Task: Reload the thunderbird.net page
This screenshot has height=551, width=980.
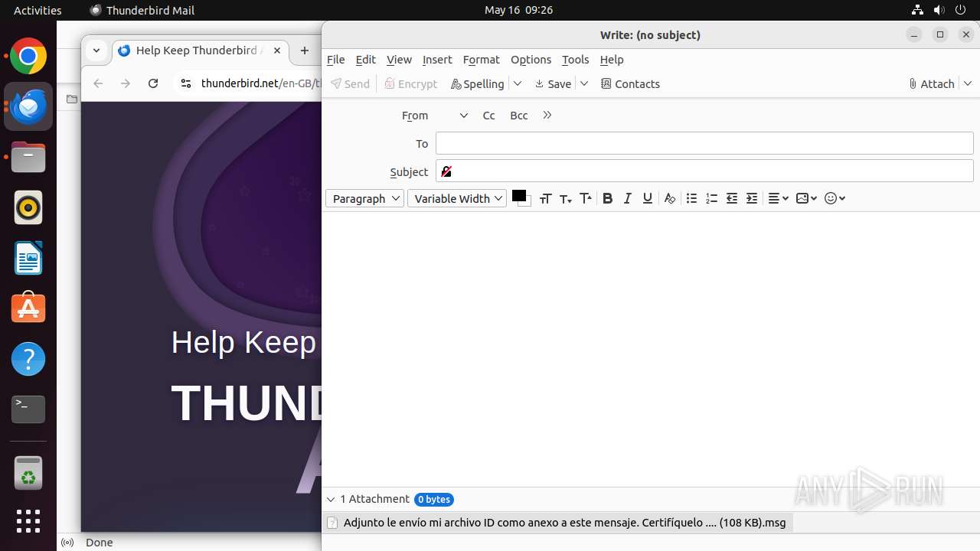Action: (x=153, y=83)
